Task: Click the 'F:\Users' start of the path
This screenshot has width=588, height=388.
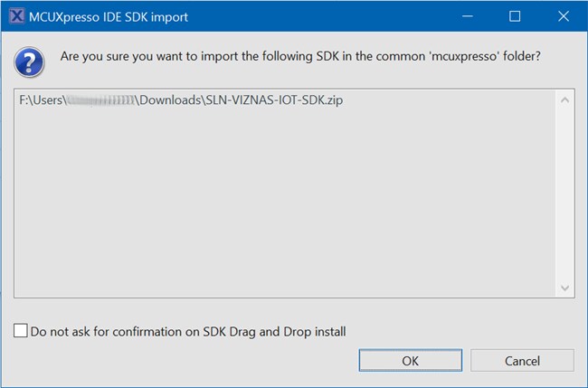Action: point(40,100)
